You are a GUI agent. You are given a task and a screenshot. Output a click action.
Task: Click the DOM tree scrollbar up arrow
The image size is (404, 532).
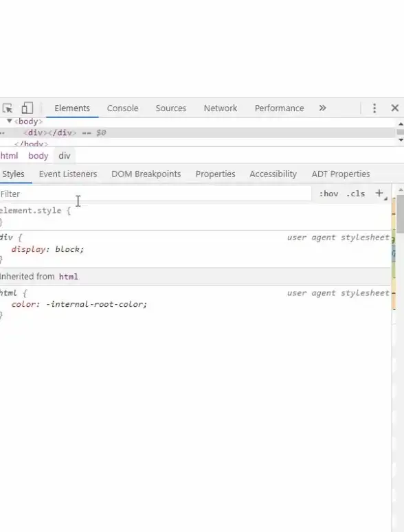pos(401,124)
